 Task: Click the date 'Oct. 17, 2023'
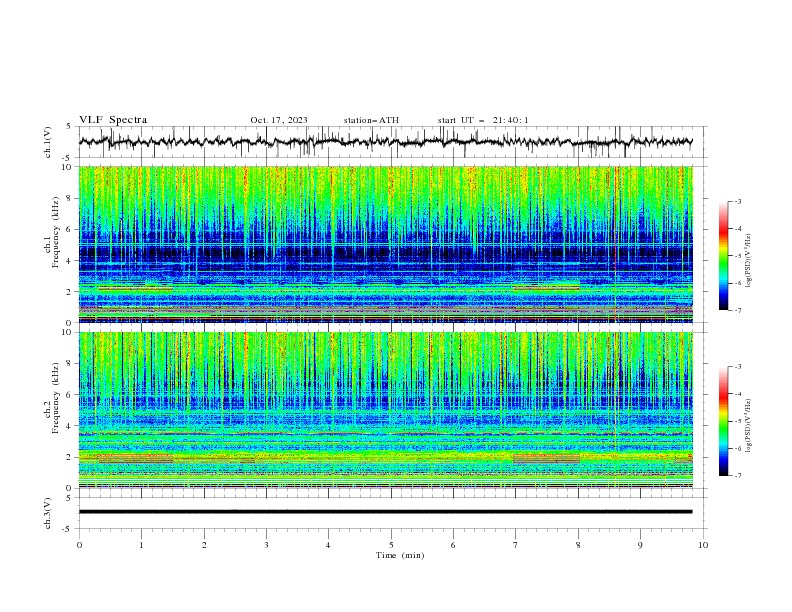pyautogui.click(x=279, y=120)
